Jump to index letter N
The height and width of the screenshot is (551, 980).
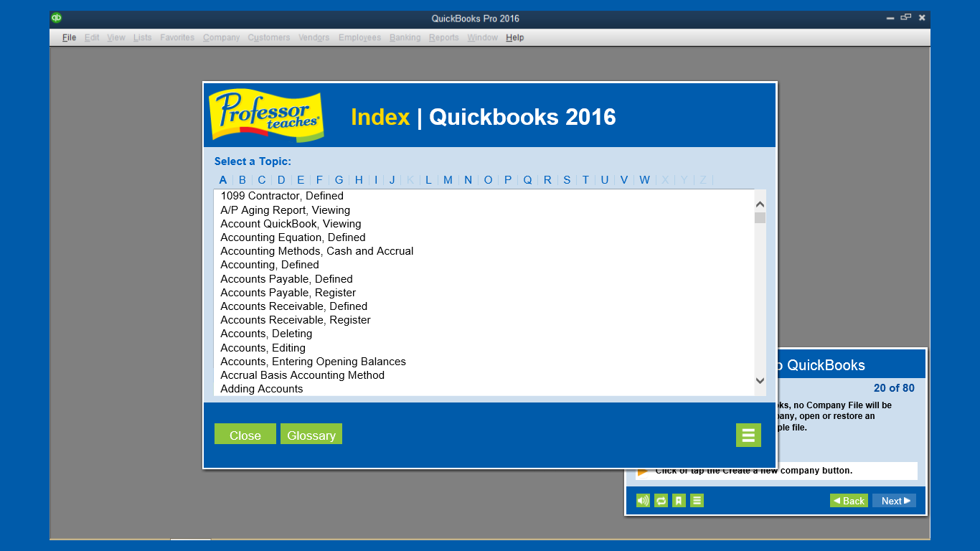point(468,180)
